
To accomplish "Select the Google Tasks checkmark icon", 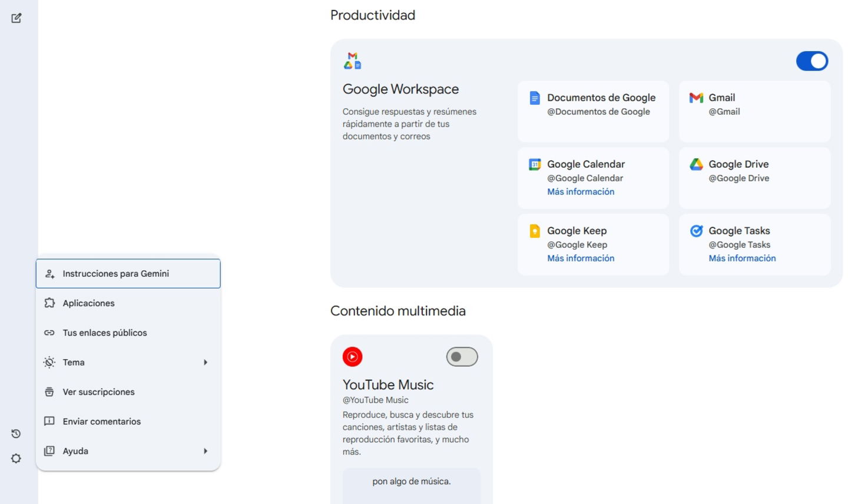I will [x=695, y=231].
